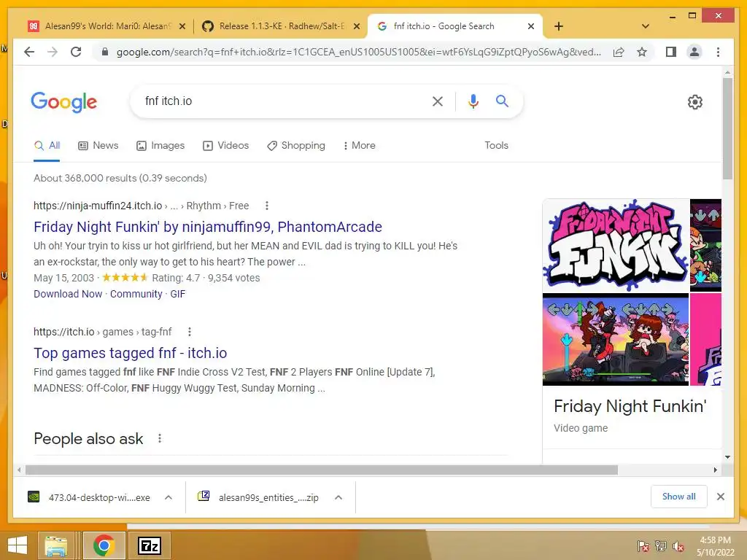The image size is (747, 560).
Task: Click the Friday Night Funkin' panel title
Action: pyautogui.click(x=630, y=406)
